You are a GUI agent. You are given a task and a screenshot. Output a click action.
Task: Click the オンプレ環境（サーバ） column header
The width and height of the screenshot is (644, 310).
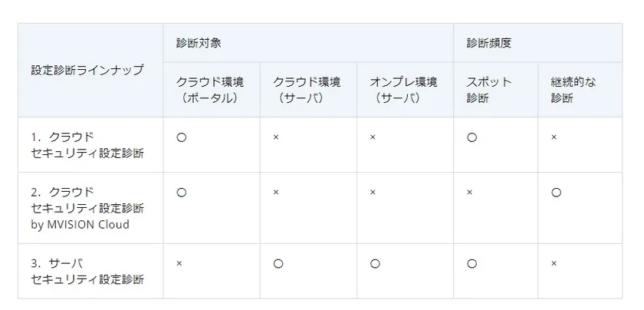403,90
